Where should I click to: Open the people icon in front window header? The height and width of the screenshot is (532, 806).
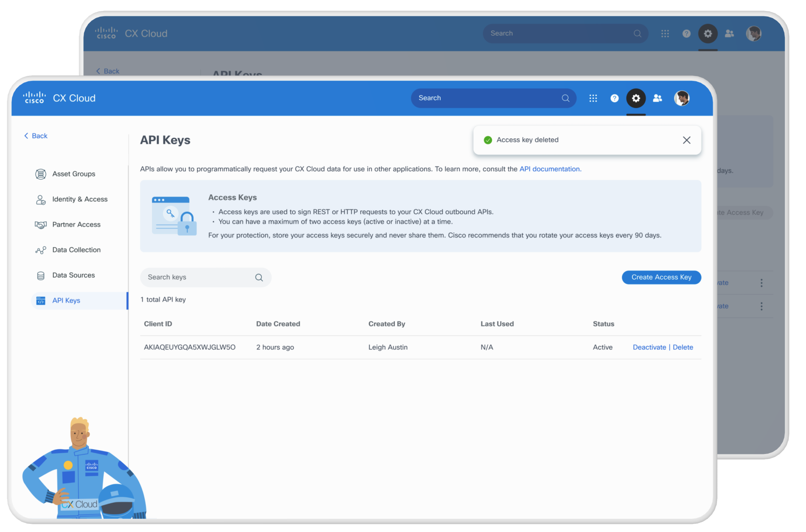click(x=657, y=98)
